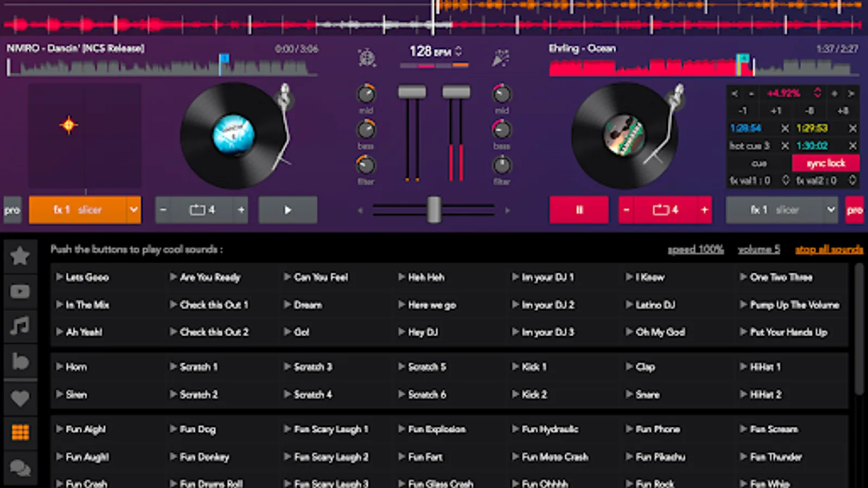868x488 pixels.
Task: Increase left deck loop length with plus
Action: (241, 210)
